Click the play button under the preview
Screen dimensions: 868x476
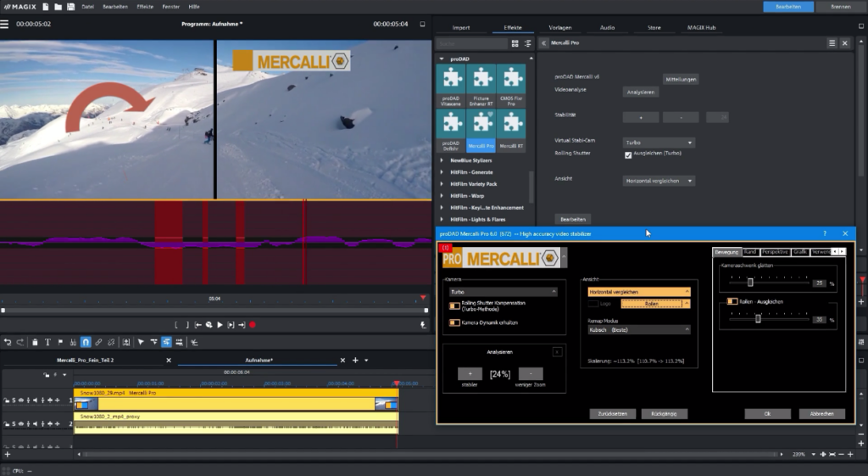(220, 325)
